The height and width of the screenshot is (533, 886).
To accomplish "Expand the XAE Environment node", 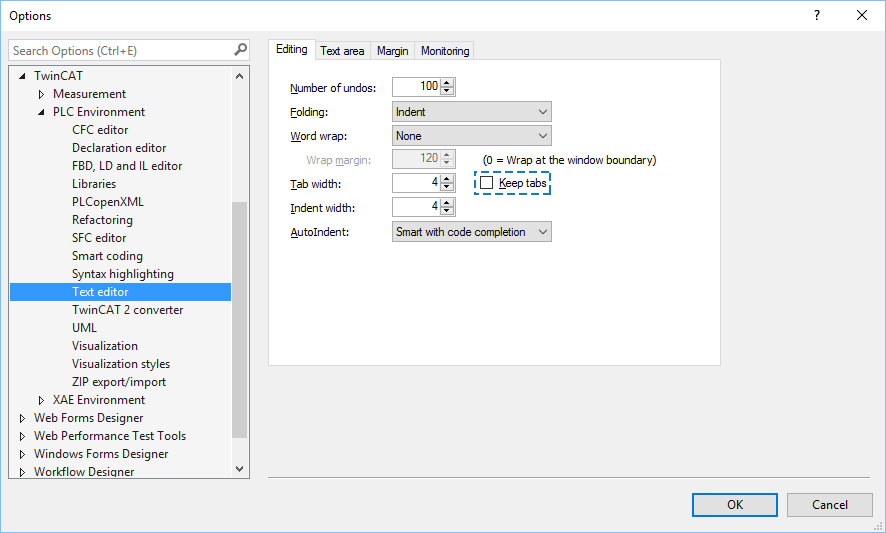I will [41, 400].
